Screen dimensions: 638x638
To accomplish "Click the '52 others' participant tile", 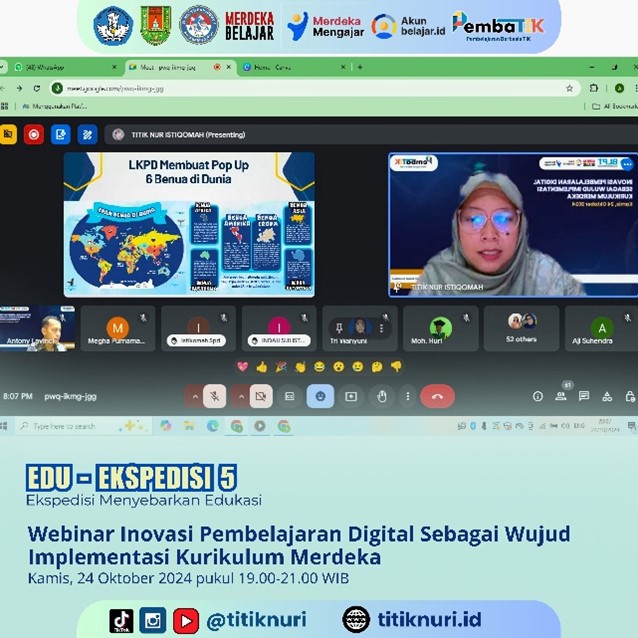I will (522, 328).
